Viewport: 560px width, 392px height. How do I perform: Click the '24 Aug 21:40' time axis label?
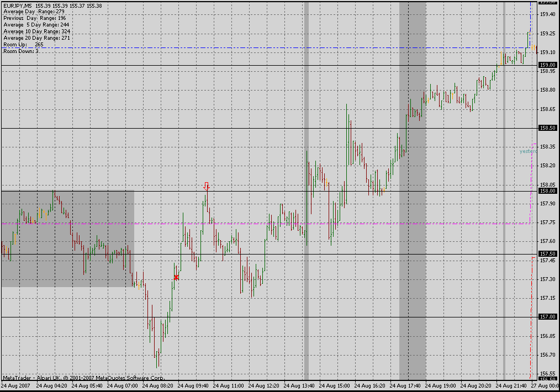[511, 386]
